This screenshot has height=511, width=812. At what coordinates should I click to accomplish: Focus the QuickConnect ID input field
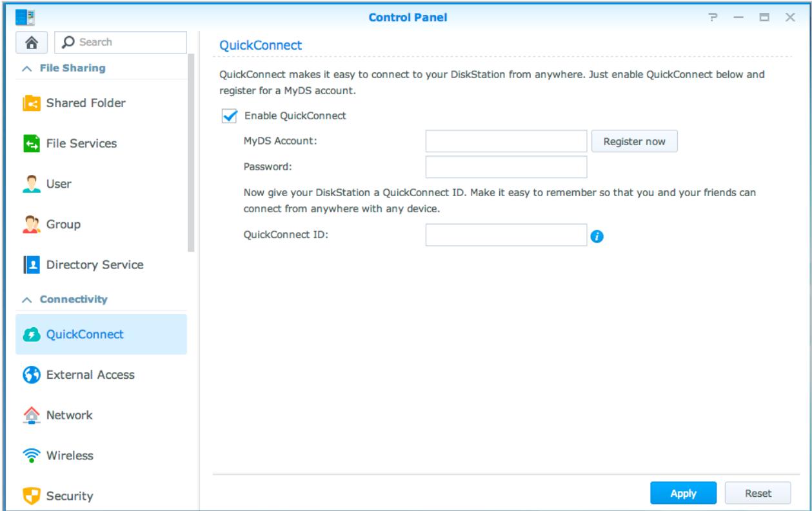(506, 235)
